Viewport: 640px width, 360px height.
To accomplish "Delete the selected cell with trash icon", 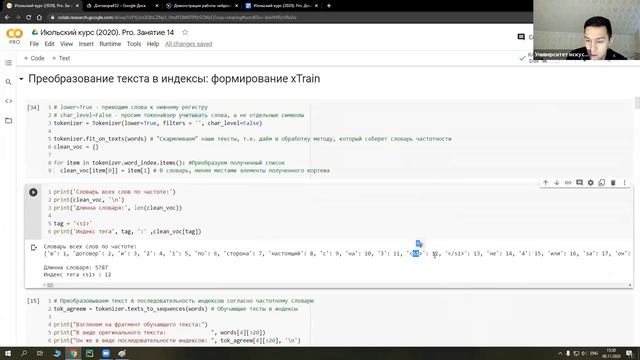I will point(613,183).
